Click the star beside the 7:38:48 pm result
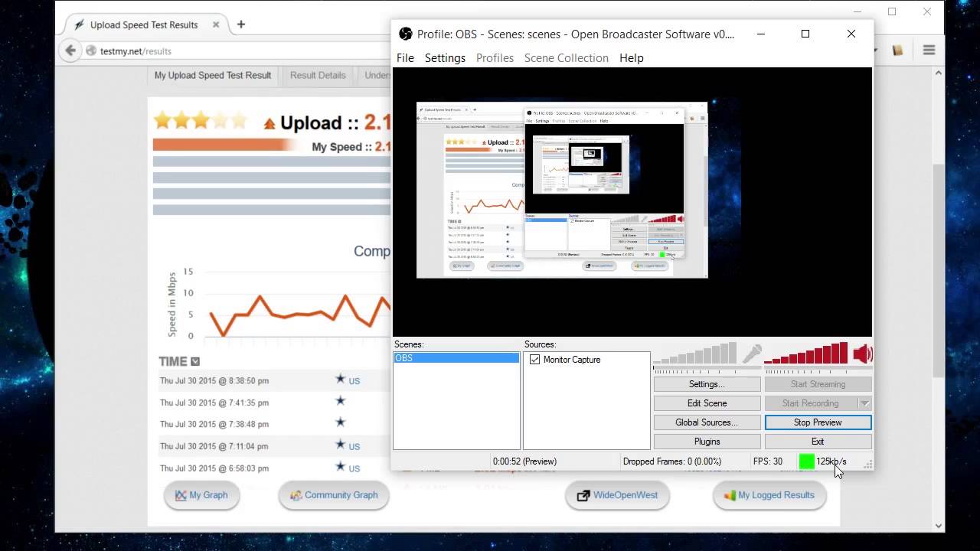 point(341,422)
